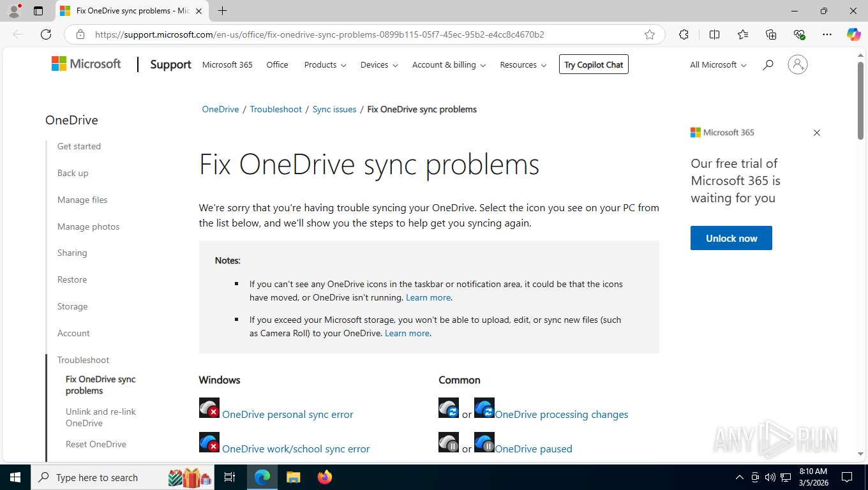Click the grey OneDrive paused cloud icon
Image resolution: width=868 pixels, height=490 pixels.
click(x=449, y=442)
